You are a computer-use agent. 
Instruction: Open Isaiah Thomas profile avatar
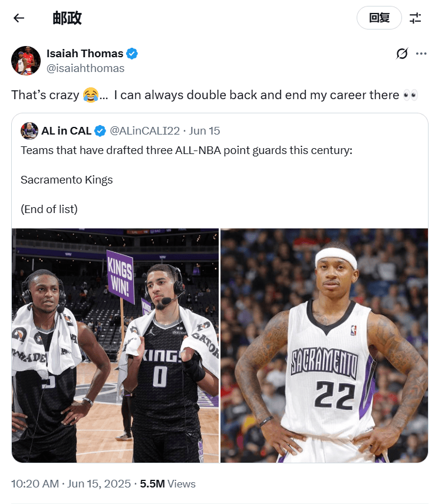(26, 60)
